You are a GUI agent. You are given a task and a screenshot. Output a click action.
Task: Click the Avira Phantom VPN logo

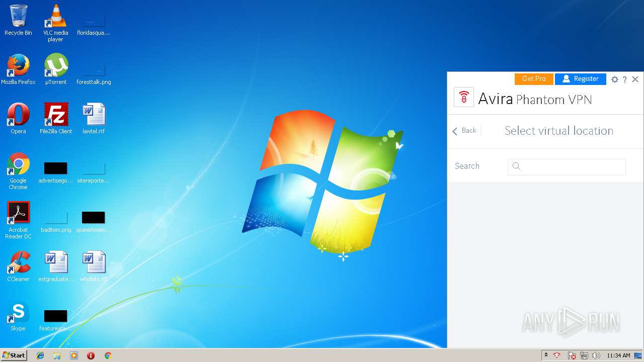(x=464, y=97)
